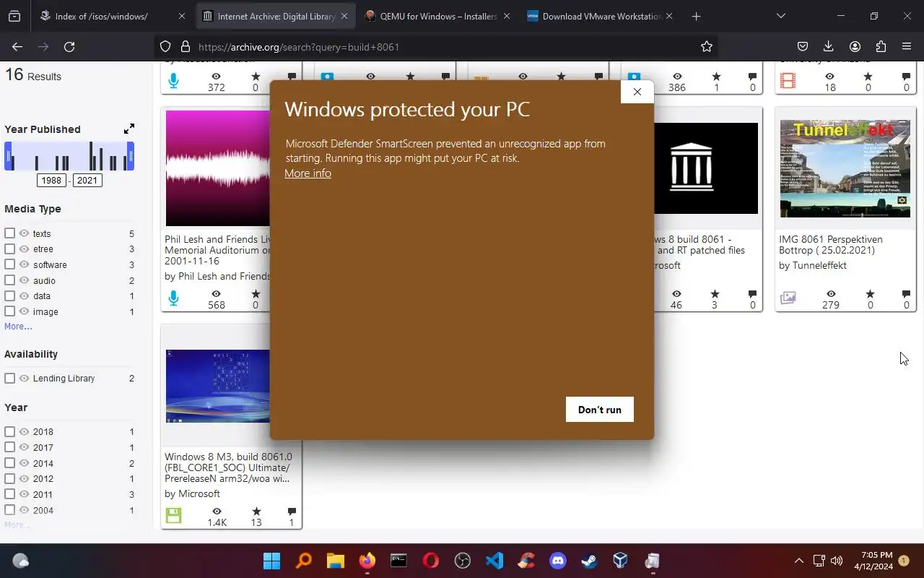Reload the current archive.org page
Viewport: 924px width, 578px height.
[x=69, y=47]
